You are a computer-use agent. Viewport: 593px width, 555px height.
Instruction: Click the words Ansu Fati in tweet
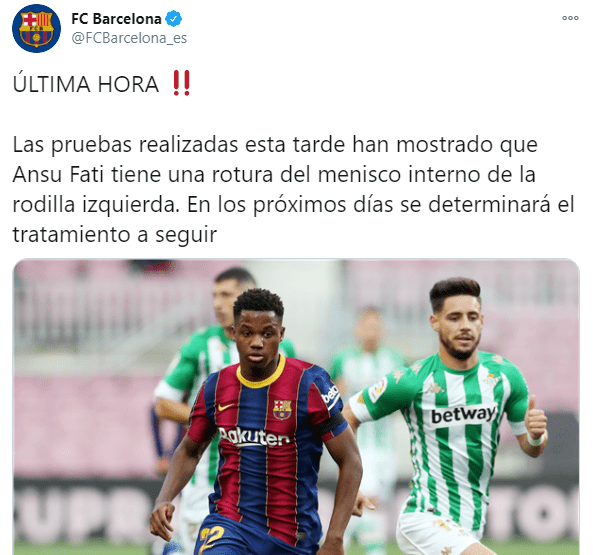(x=58, y=175)
